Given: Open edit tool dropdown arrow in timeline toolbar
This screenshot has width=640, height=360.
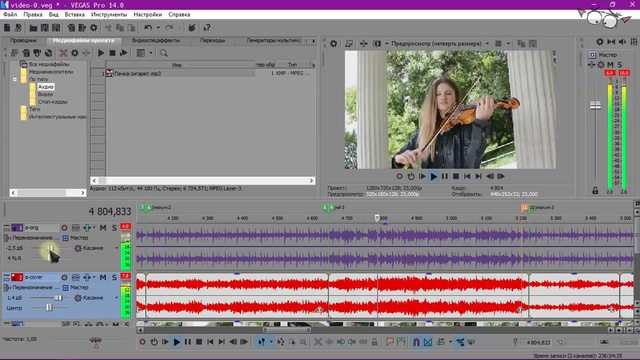Looking at the screenshot, I should pyautogui.click(x=271, y=342).
